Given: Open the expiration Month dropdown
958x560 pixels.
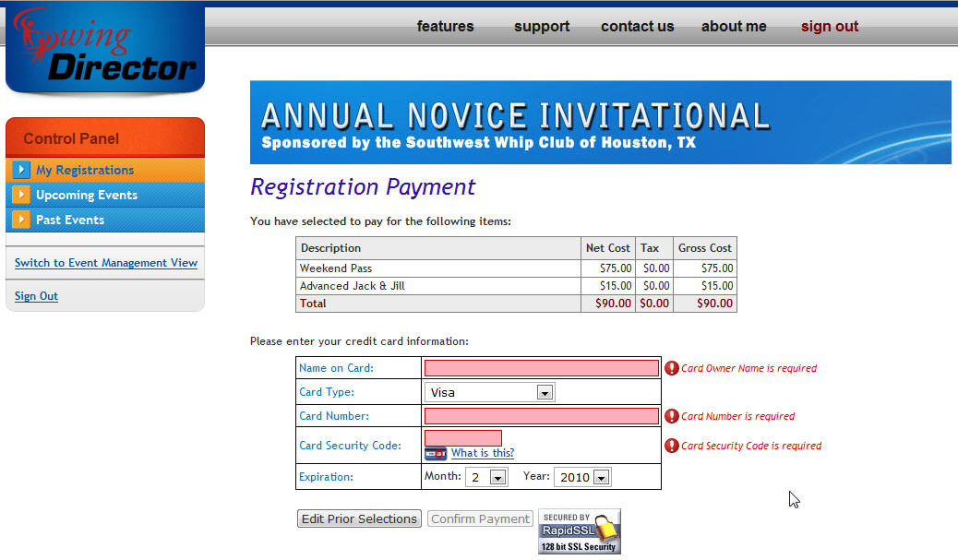Looking at the screenshot, I should (x=487, y=477).
